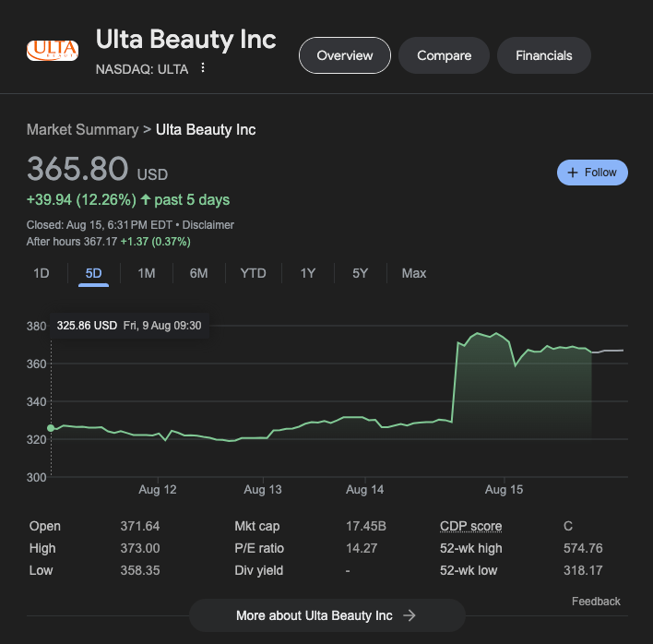Select the 1M chart range
The image size is (653, 644).
pos(146,273)
